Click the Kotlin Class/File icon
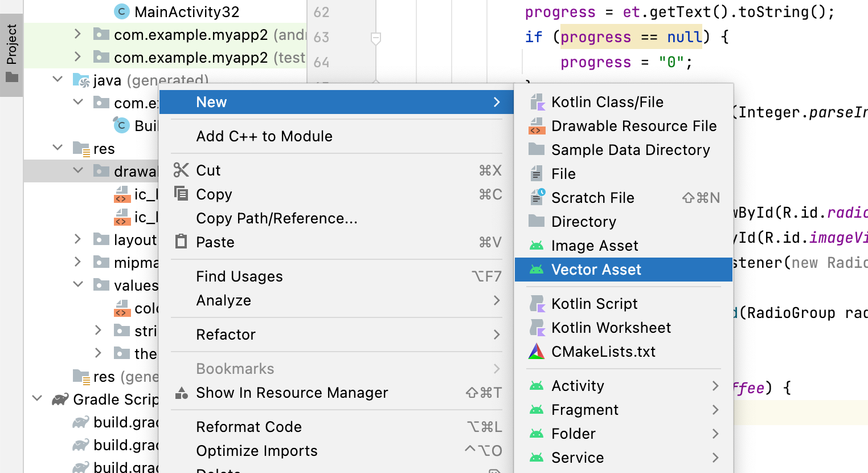 [x=537, y=102]
